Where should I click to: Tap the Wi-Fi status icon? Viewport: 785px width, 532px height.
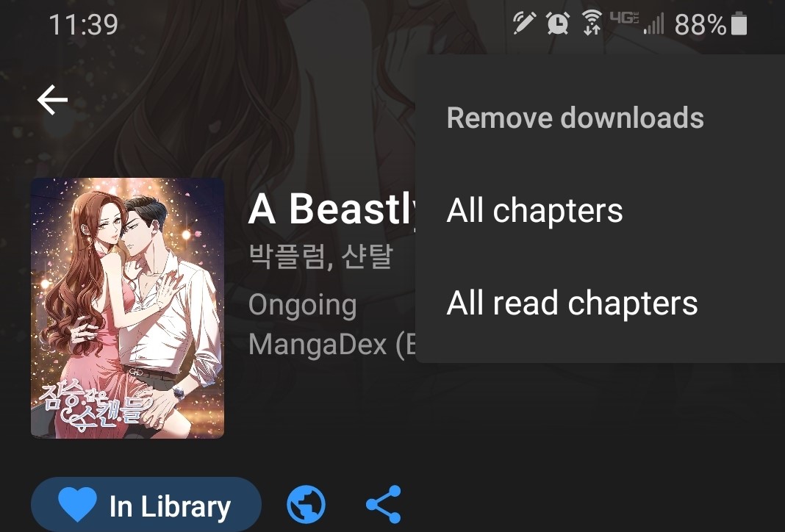coord(592,23)
